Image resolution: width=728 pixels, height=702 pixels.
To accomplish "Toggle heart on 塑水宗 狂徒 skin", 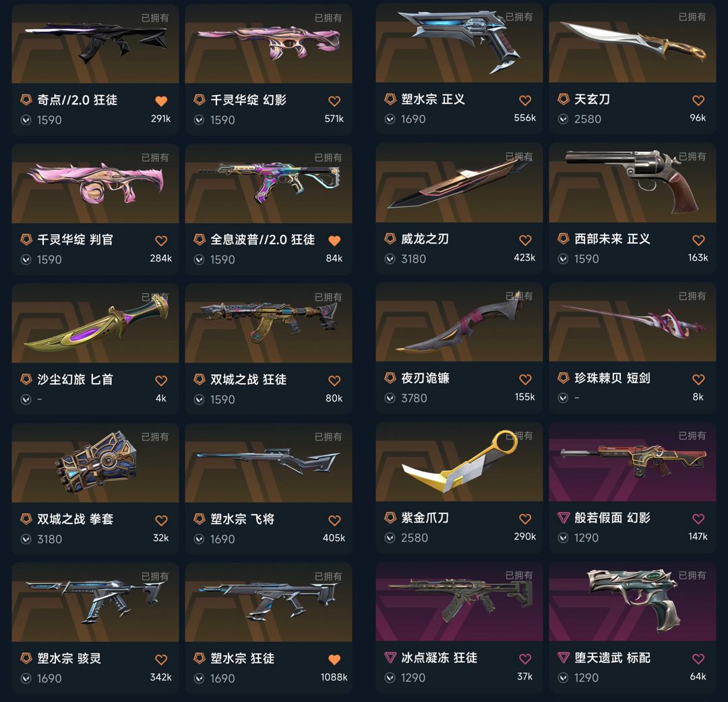I will coord(334,660).
